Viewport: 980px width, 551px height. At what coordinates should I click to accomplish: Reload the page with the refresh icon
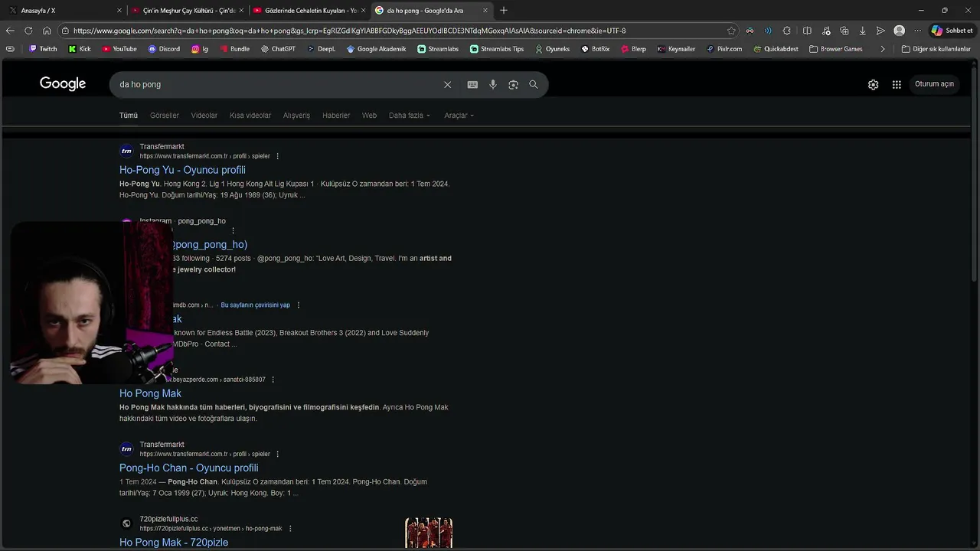(x=28, y=31)
